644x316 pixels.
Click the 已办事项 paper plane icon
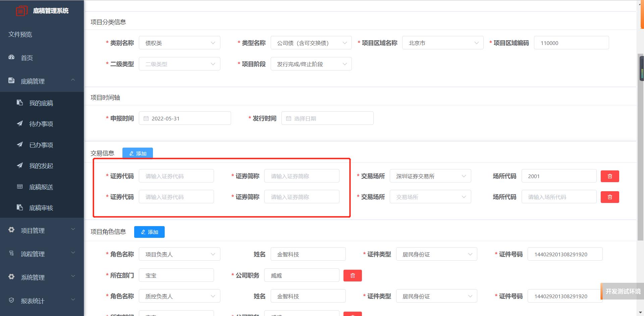pos(20,145)
